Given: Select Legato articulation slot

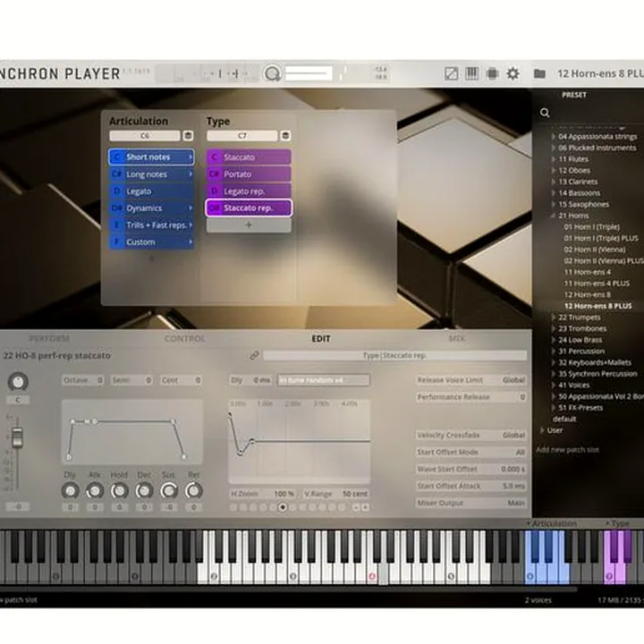Looking at the screenshot, I should pos(151,191).
